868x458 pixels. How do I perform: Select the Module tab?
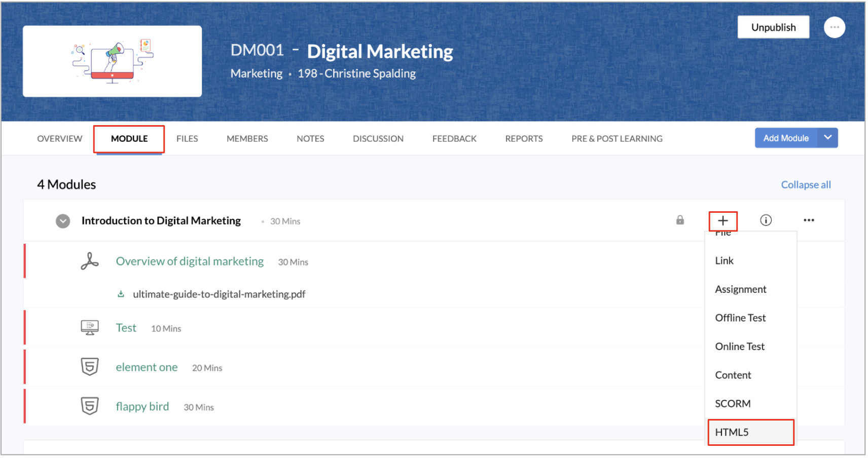(129, 139)
